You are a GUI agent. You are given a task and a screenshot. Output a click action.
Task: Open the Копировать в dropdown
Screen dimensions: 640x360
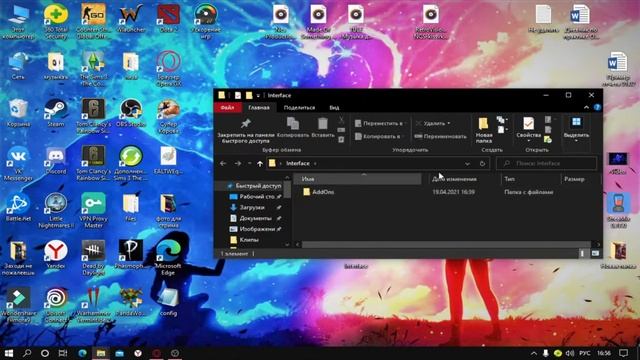[x=379, y=136]
